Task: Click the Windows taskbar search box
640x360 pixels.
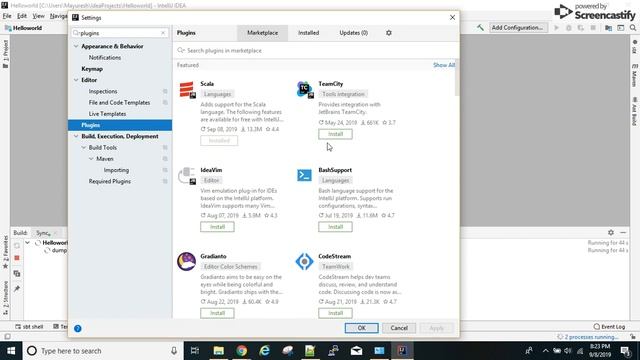Action: pyautogui.click(x=102, y=351)
